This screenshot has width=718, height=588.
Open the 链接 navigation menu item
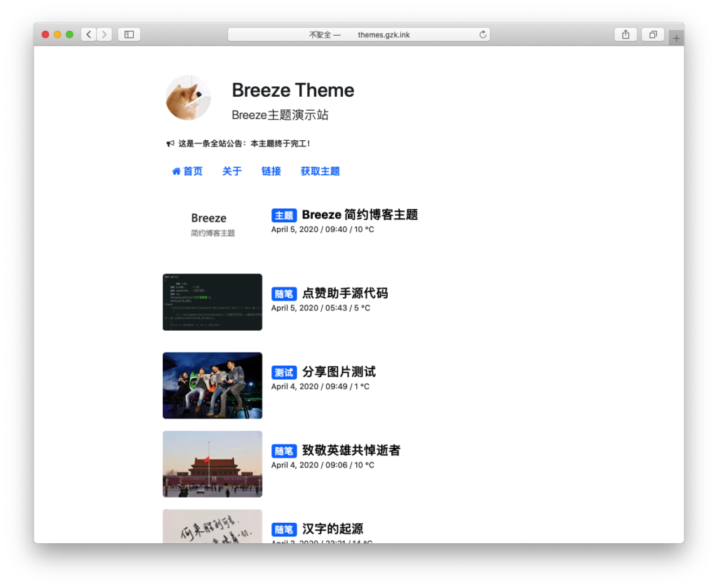point(271,170)
